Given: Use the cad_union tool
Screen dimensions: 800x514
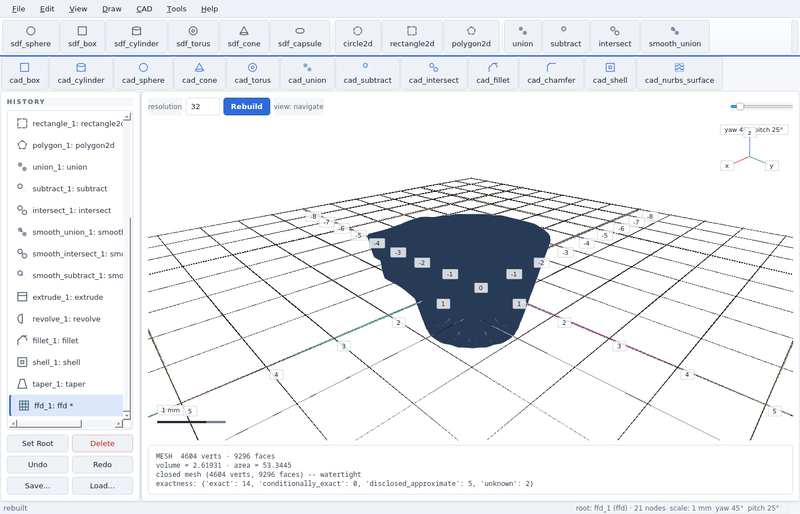Looking at the screenshot, I should coord(307,74).
